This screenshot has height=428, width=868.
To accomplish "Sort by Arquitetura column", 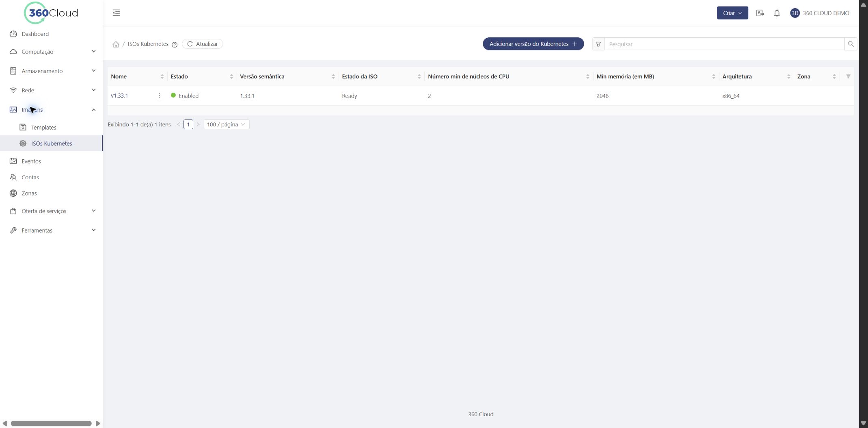I will click(789, 76).
